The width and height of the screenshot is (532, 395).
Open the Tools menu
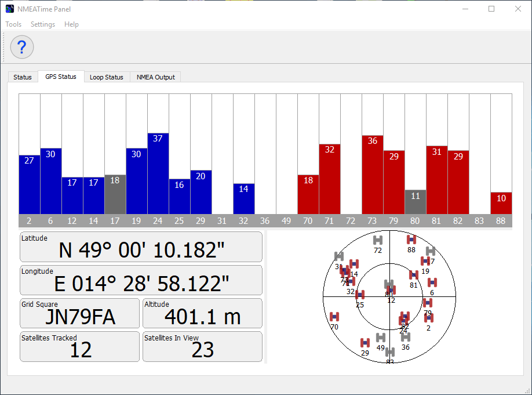(x=13, y=24)
